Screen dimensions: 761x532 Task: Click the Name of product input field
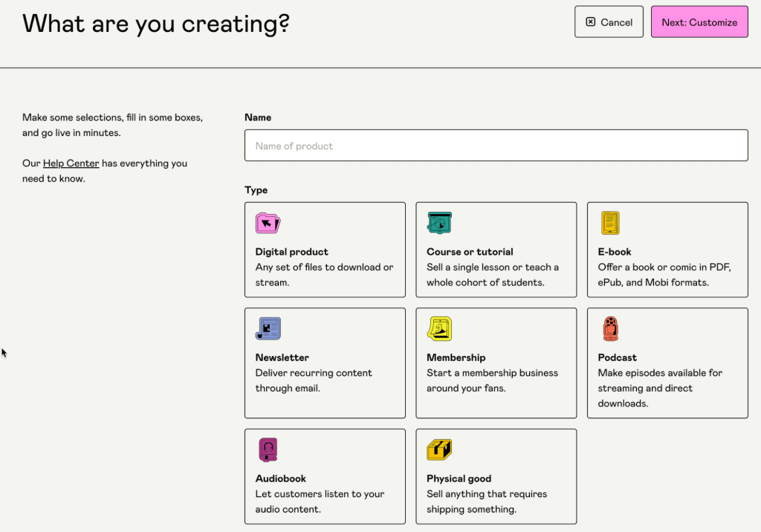point(496,145)
